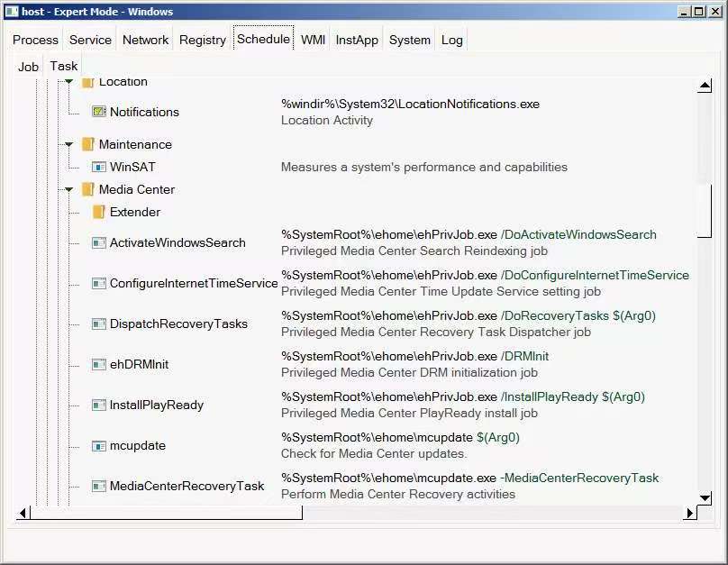
Task: Click the ActivateWindowsSearch task icon
Action: click(x=99, y=243)
